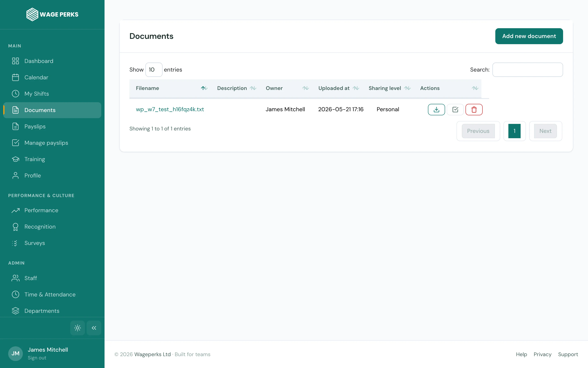Open the Privacy footer link
The width and height of the screenshot is (588, 368).
[542, 354]
